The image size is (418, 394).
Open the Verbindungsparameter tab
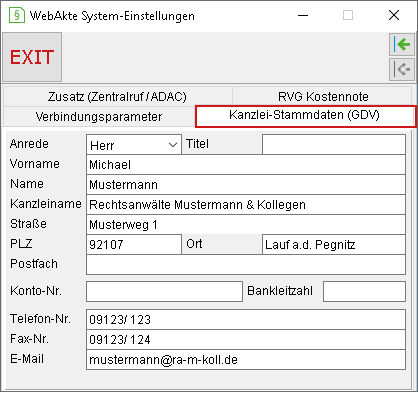click(x=99, y=117)
